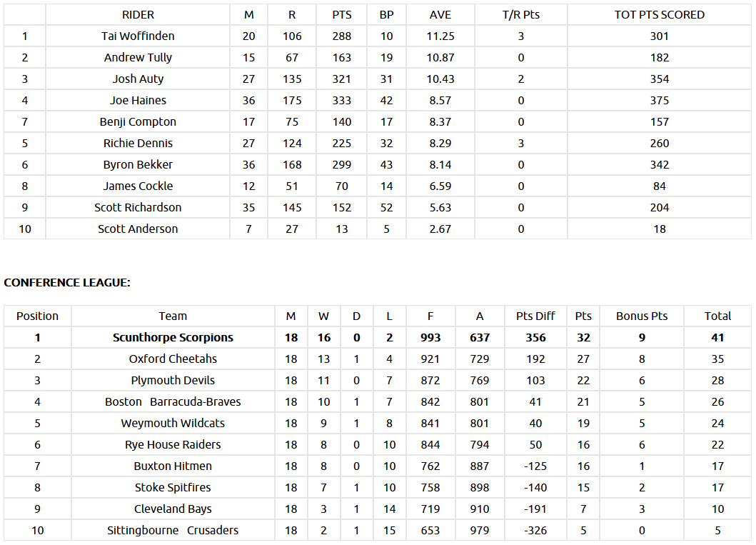Select the Plymouth Devils row name
756x545 pixels.
173,380
